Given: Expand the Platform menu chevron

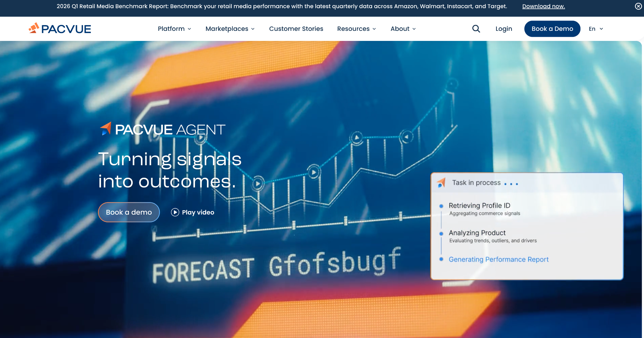Looking at the screenshot, I should click(189, 29).
